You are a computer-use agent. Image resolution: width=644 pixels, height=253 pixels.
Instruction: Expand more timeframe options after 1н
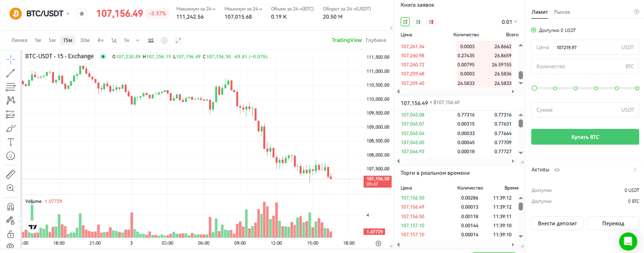[x=138, y=41]
